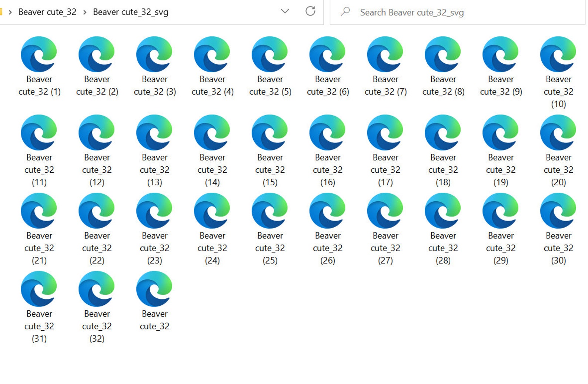Screen dimensions: 588x384
Task: Click the file name Beaver cute_32 (23)
Action: point(155,248)
